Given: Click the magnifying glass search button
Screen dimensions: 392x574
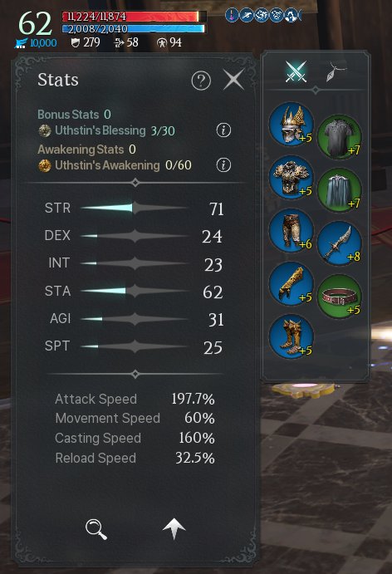Looking at the screenshot, I should click(x=96, y=529).
